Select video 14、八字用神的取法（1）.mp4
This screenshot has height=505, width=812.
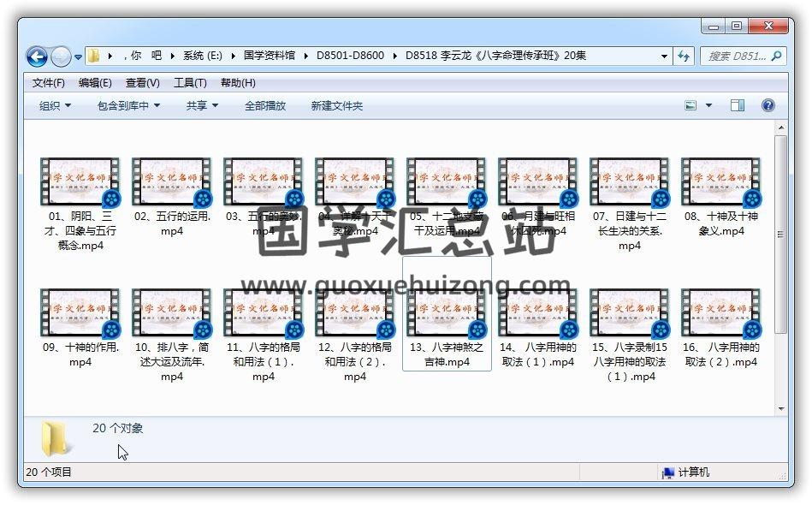538,329
